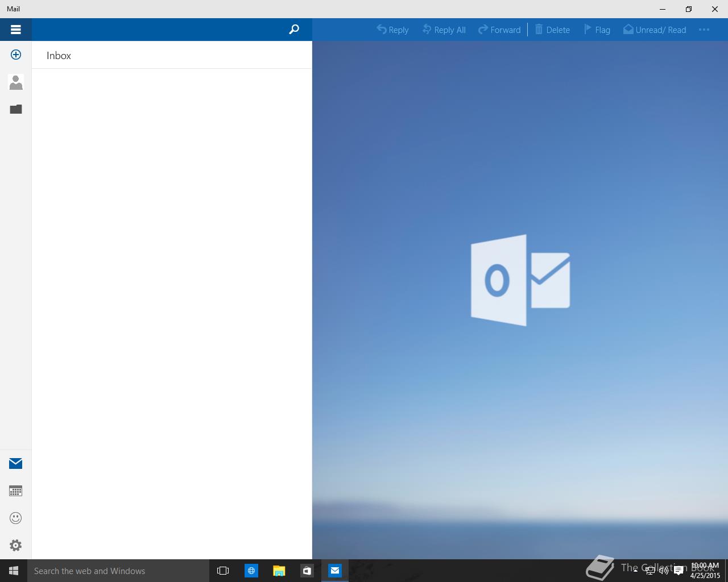Open the Calendar icon in sidebar
This screenshot has height=582, width=728.
(16, 490)
